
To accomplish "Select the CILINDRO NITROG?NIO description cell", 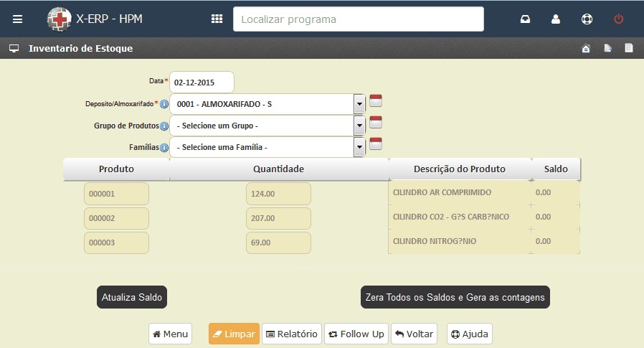I will point(459,241).
